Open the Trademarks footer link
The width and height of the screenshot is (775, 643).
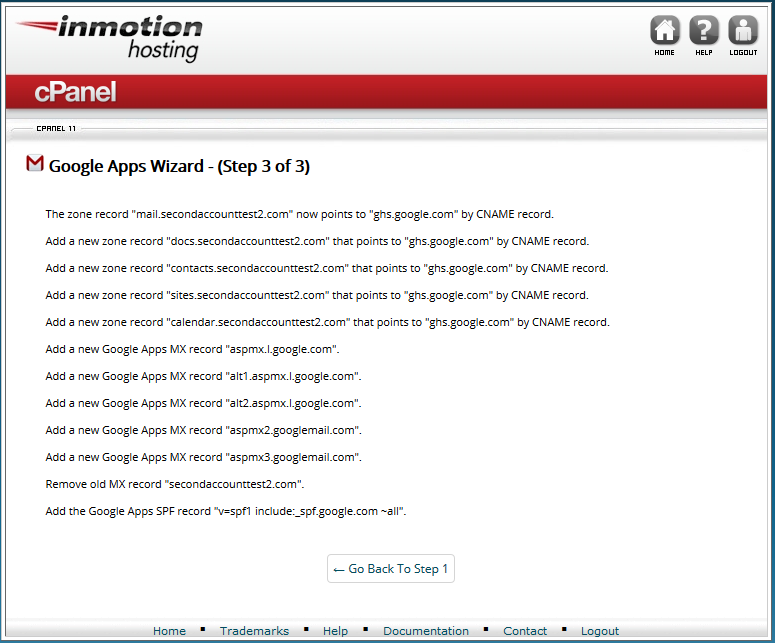click(x=254, y=631)
